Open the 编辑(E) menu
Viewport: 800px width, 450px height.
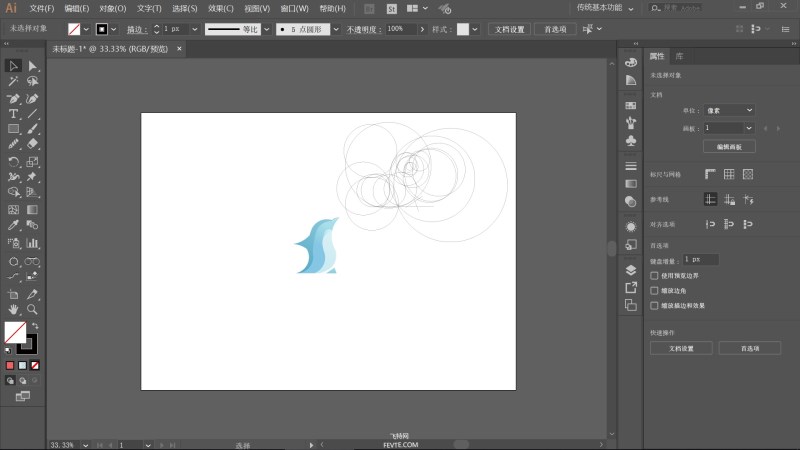click(77, 8)
